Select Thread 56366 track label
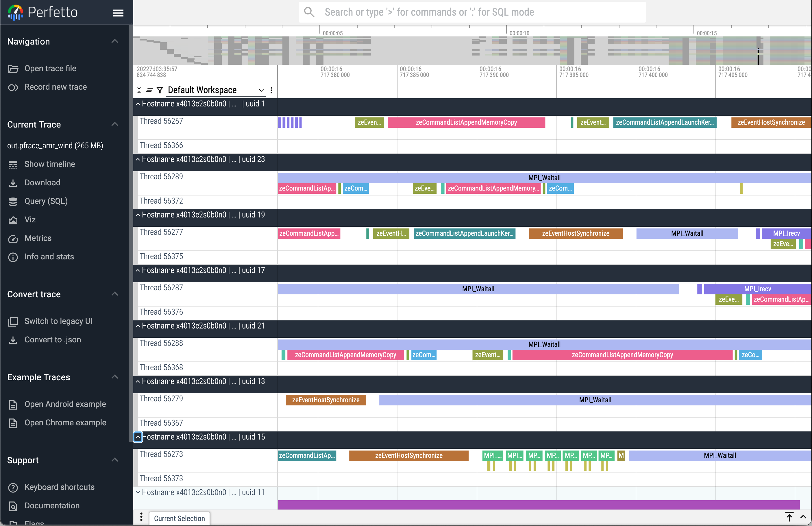The image size is (812, 526). (161, 145)
